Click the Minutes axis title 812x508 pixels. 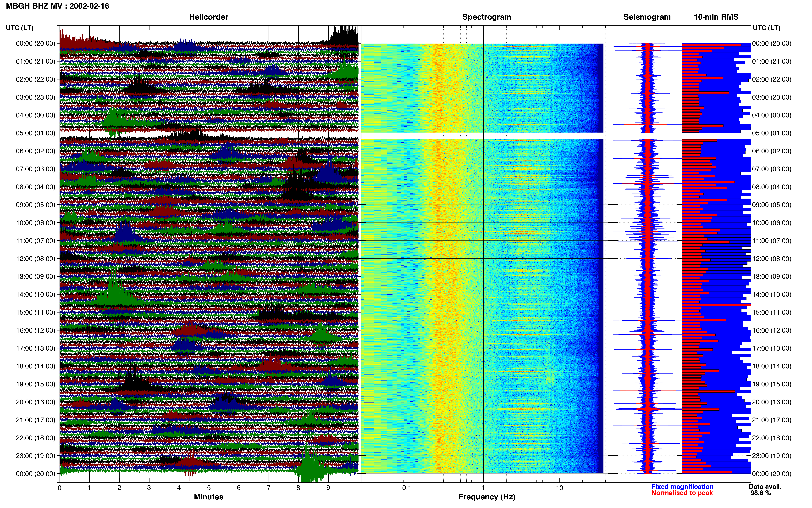tap(209, 497)
